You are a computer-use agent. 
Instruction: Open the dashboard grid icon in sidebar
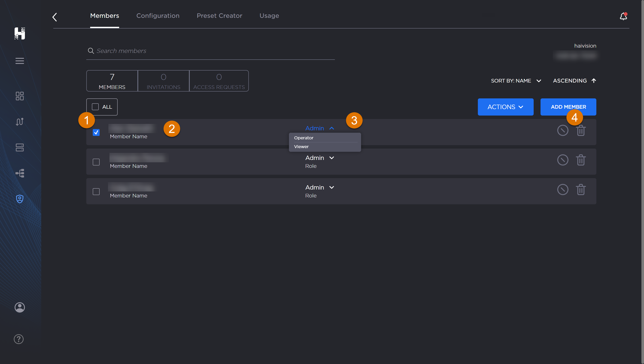(20, 96)
